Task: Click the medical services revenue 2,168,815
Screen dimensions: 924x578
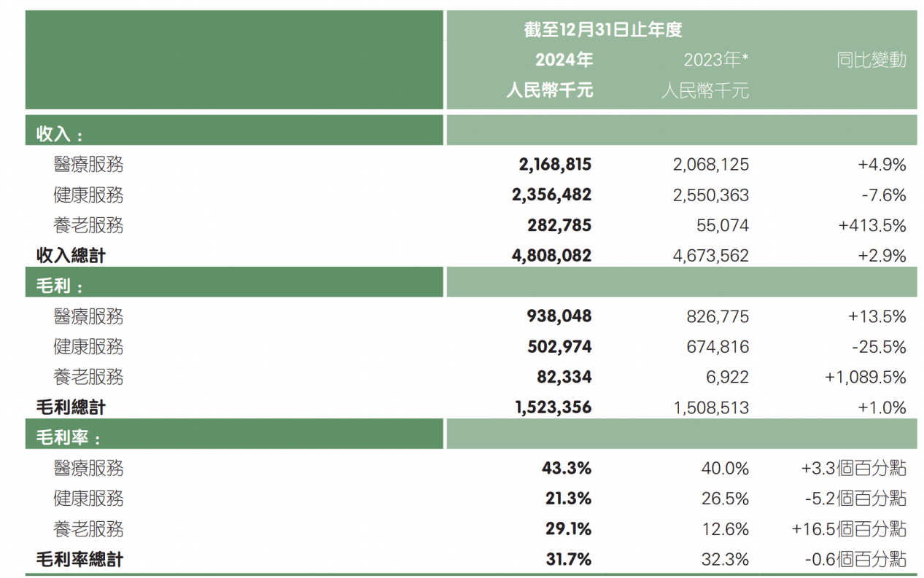Action: click(555, 165)
